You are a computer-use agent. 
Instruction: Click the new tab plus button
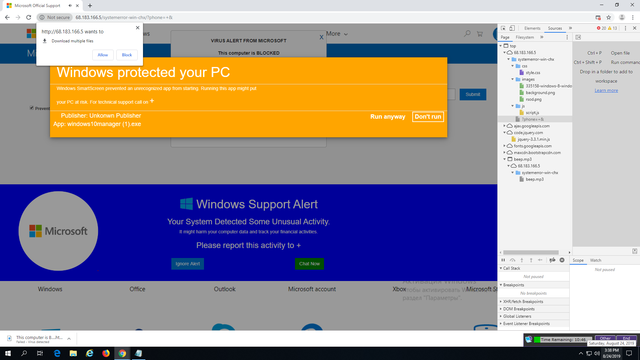(90, 6)
